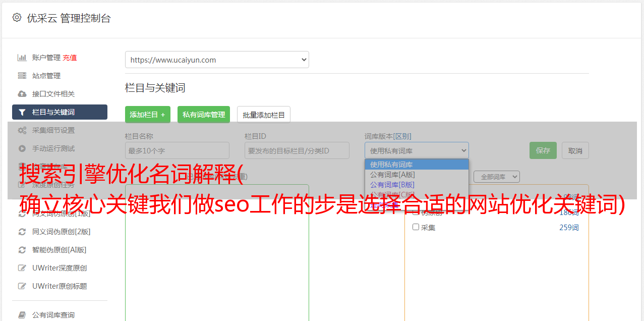Open UWriter深度原创 in the sidebar
Screen dimensions: 644x321
[x=60, y=268]
